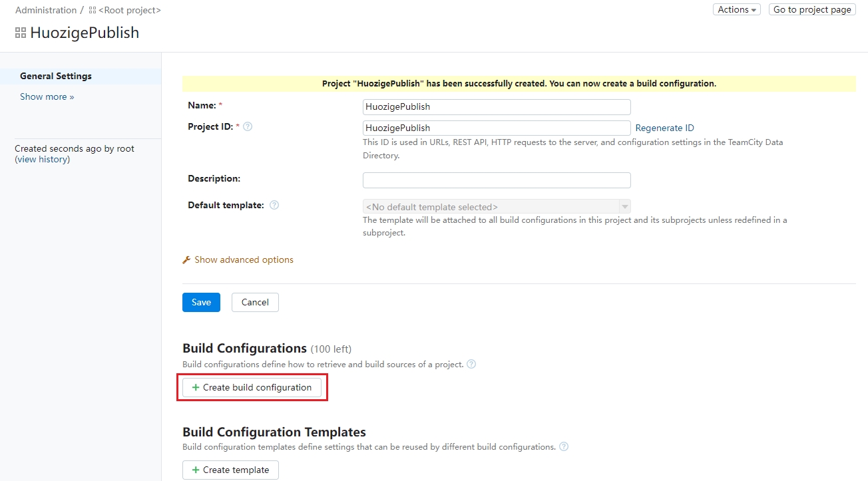
Task: Open the view history link
Action: 43,159
